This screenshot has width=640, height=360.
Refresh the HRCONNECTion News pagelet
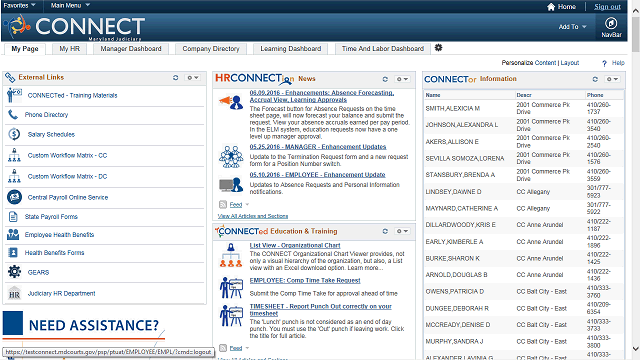[x=385, y=79]
